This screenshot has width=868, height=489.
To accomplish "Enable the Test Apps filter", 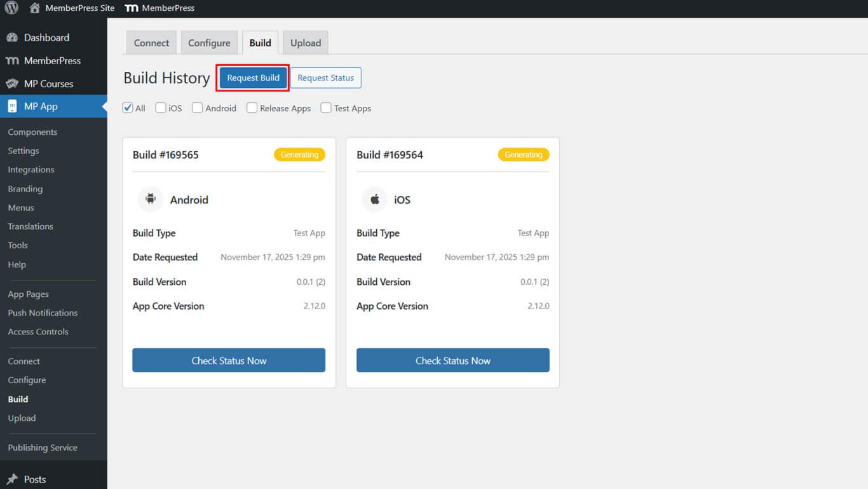I will [326, 108].
